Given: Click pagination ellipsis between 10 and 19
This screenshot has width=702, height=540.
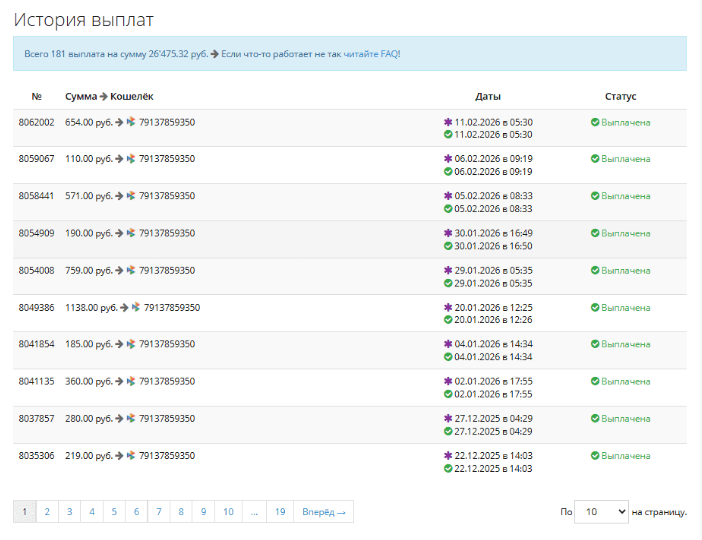Looking at the screenshot, I should pyautogui.click(x=255, y=512).
